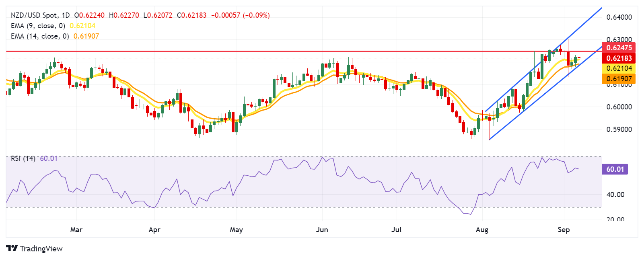
Task: Open the TradingView text link
Action: point(41,249)
